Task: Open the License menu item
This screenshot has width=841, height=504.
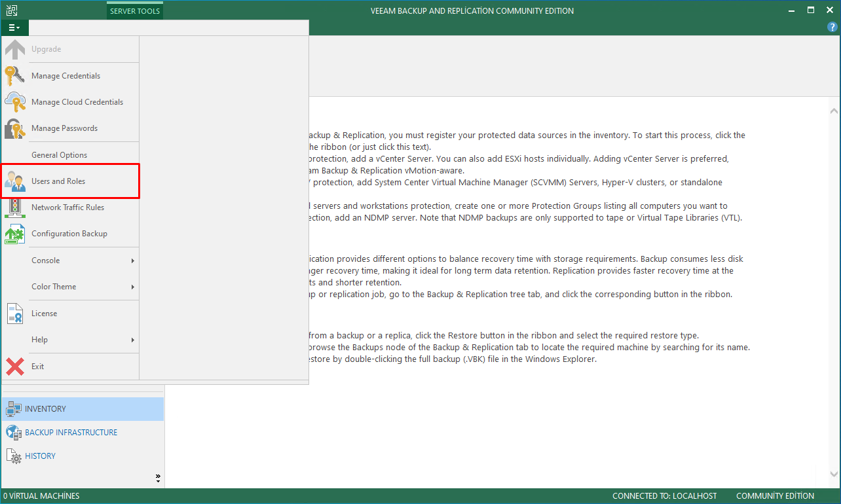Action: coord(71,314)
